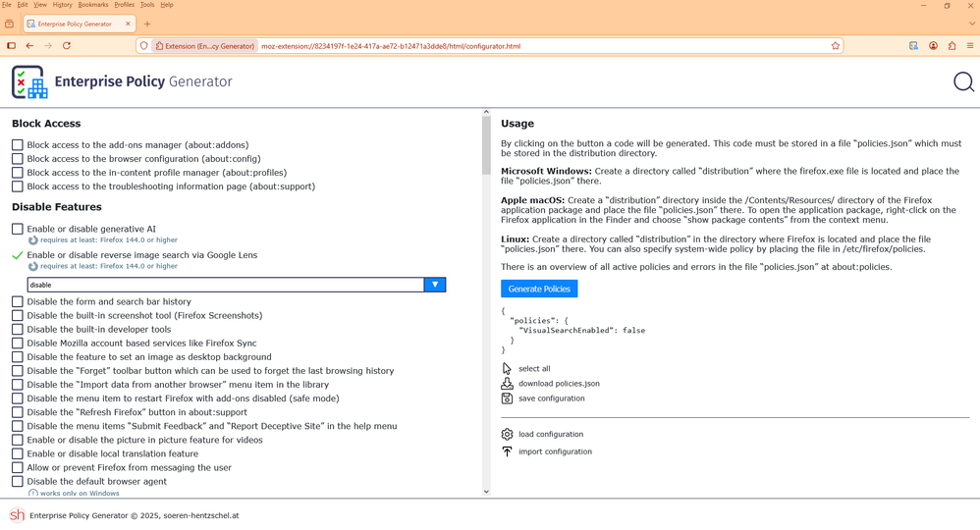
Task: Click the download policies.json icon
Action: point(507,384)
